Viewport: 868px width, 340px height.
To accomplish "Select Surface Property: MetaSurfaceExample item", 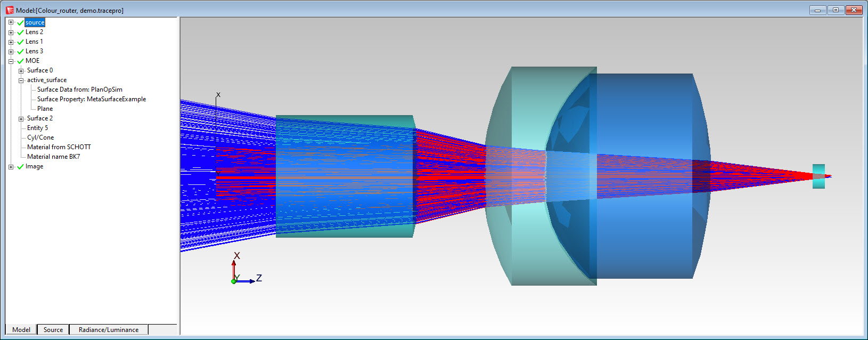I will [x=91, y=99].
